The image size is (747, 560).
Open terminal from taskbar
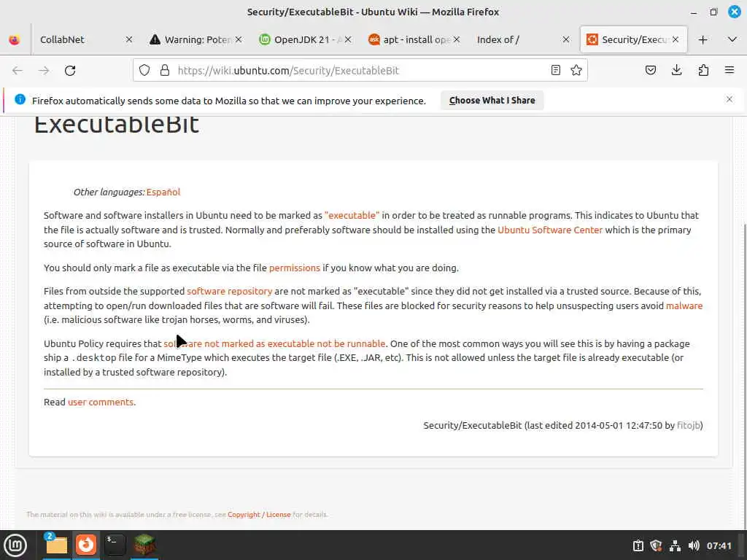pyautogui.click(x=115, y=545)
